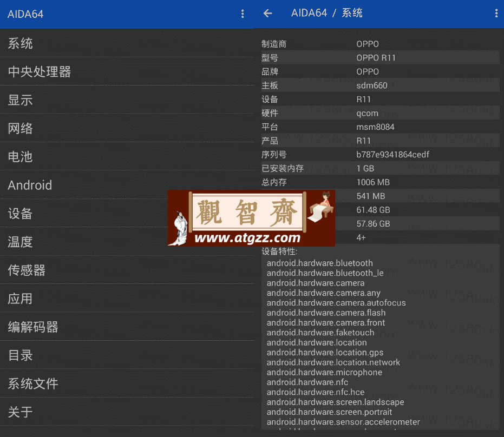This screenshot has width=504, height=437.
Task: Tap the back arrow in AIDA64 / 系统 header
Action: tap(268, 13)
